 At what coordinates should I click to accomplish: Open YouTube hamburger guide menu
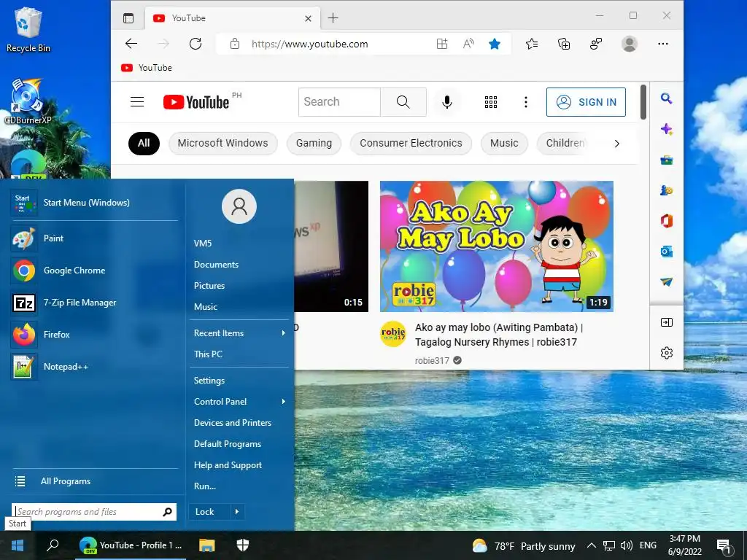[137, 102]
